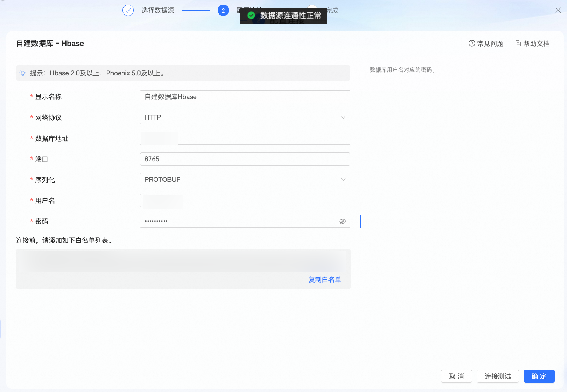Confirm with the 确定 button
The width and height of the screenshot is (567, 392).
(539, 376)
